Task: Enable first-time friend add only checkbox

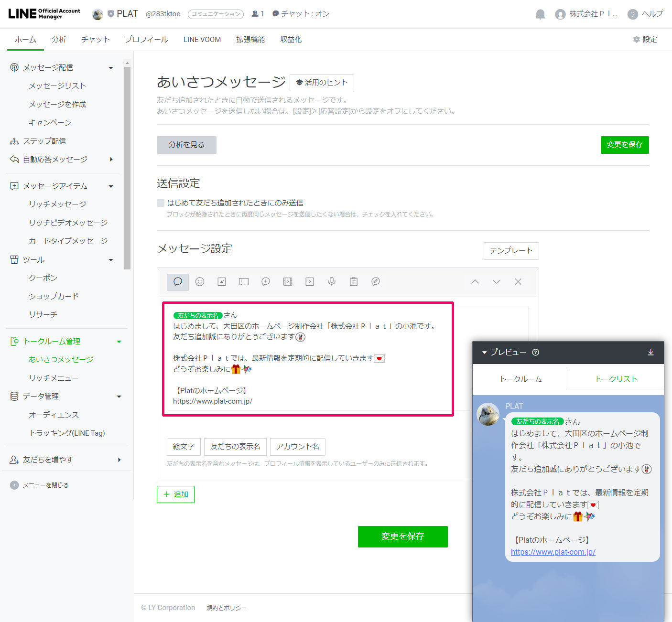Action: (161, 203)
